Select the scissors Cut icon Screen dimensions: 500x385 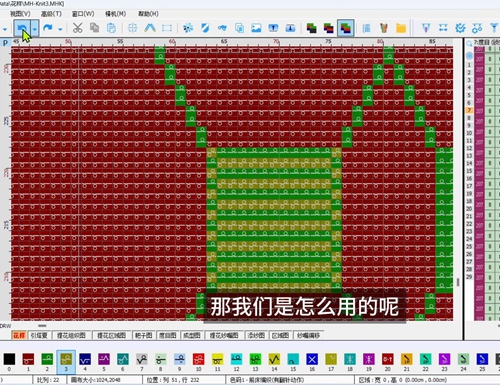click(77, 28)
